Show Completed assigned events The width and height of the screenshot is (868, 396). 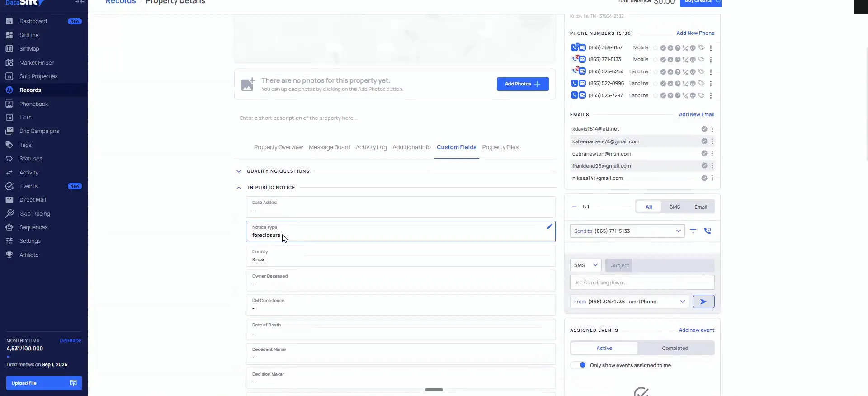[675, 348]
